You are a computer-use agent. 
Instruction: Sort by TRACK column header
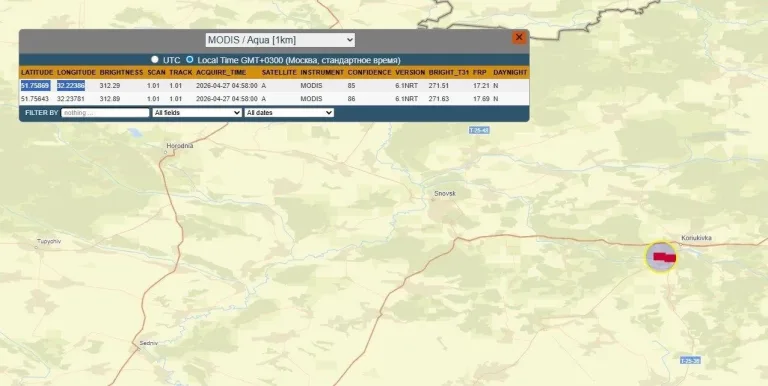(181, 72)
